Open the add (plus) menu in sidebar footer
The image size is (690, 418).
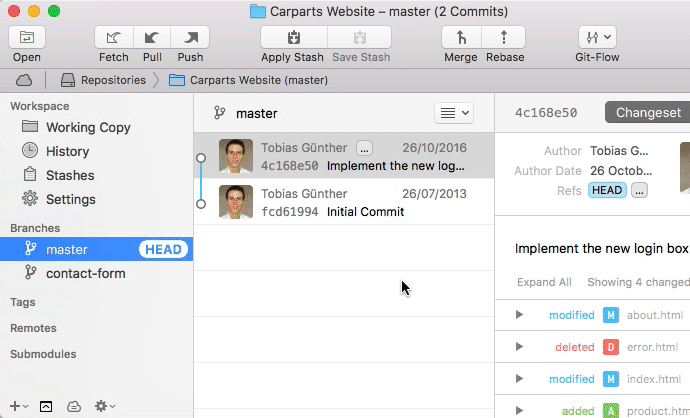tap(17, 406)
